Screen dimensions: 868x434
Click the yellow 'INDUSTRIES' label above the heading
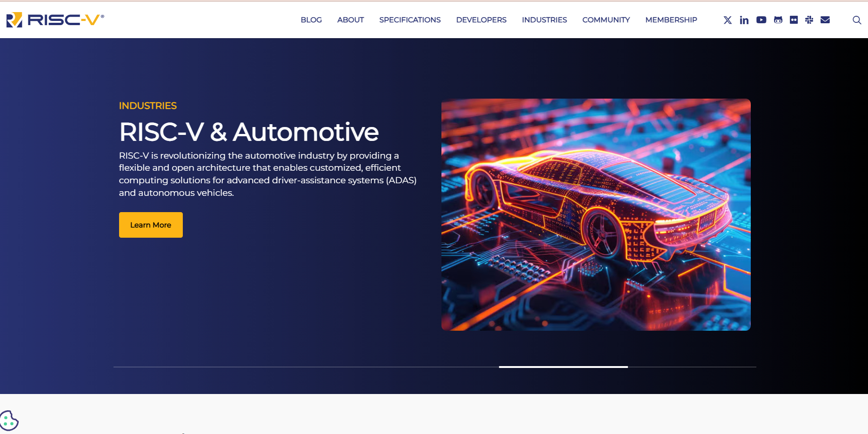point(148,106)
